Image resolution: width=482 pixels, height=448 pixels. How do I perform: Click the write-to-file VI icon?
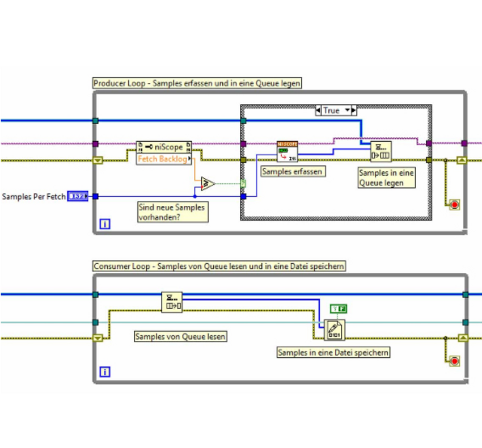tap(335, 330)
